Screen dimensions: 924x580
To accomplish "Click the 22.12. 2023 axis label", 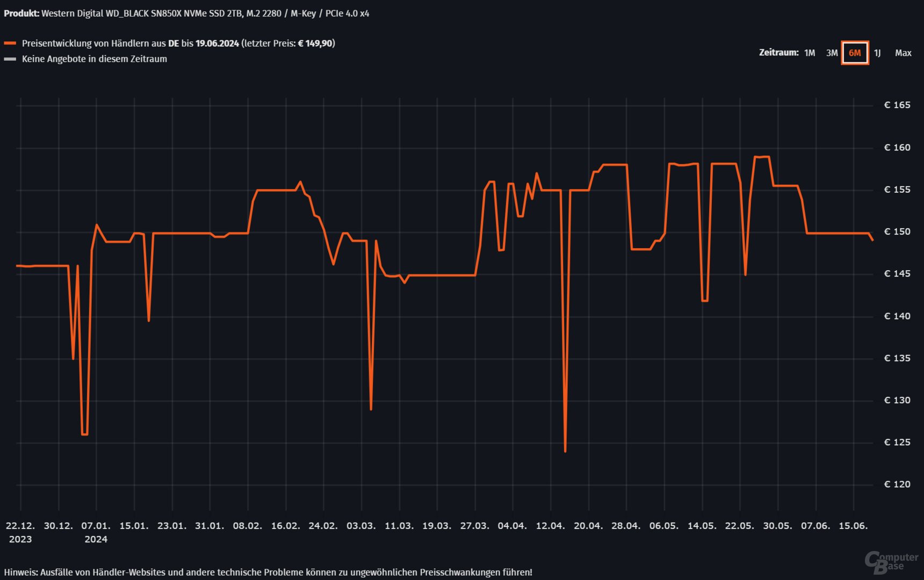I will click(20, 532).
